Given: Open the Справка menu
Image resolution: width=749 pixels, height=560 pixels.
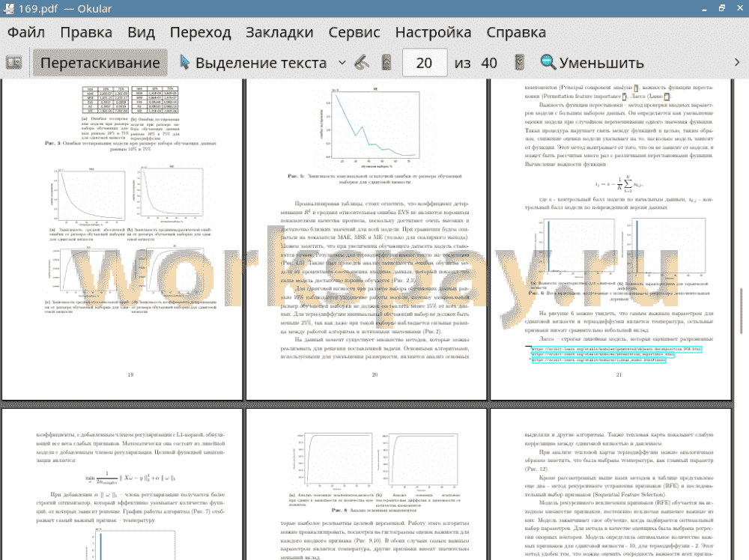Looking at the screenshot, I should 516,32.
